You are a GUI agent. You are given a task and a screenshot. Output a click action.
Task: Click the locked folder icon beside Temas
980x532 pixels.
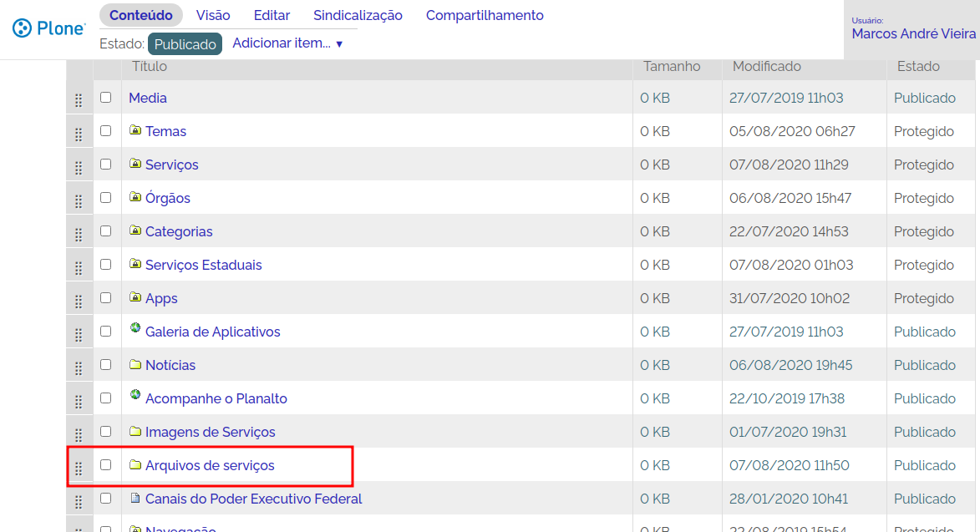tap(135, 130)
